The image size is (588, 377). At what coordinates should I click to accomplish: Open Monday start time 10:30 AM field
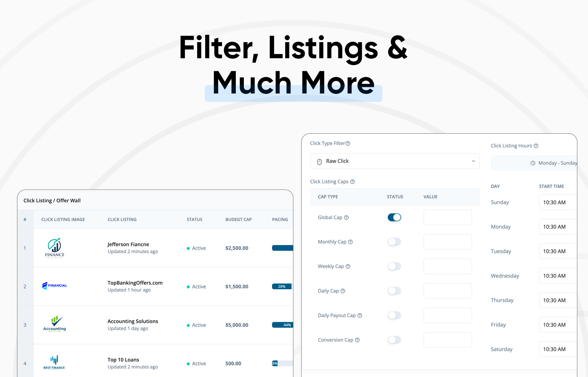(x=558, y=227)
